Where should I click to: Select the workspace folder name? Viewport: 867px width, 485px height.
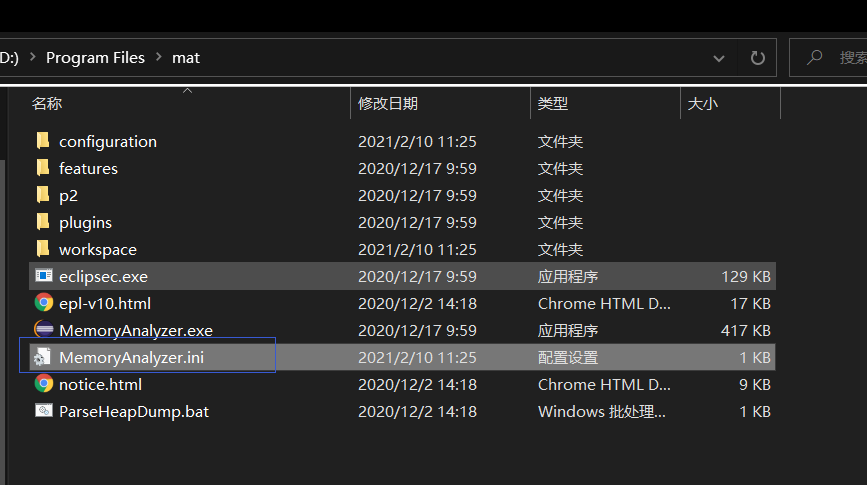pos(98,250)
